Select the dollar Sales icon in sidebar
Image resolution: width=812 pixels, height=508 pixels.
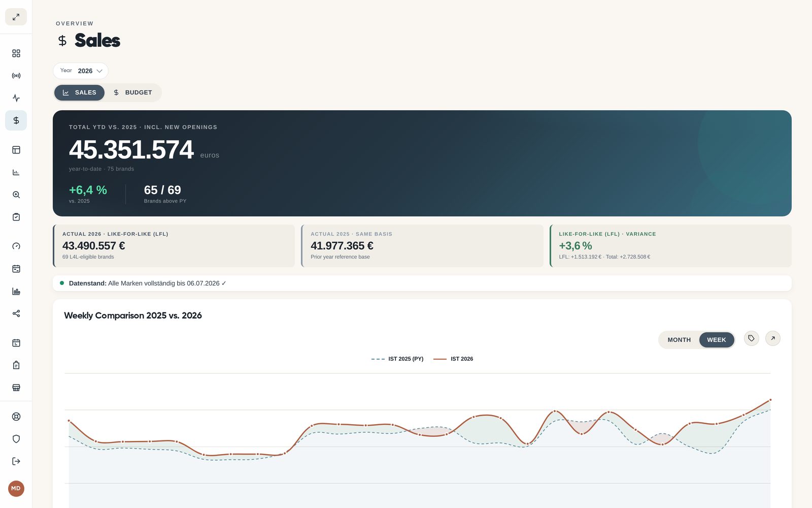(16, 120)
